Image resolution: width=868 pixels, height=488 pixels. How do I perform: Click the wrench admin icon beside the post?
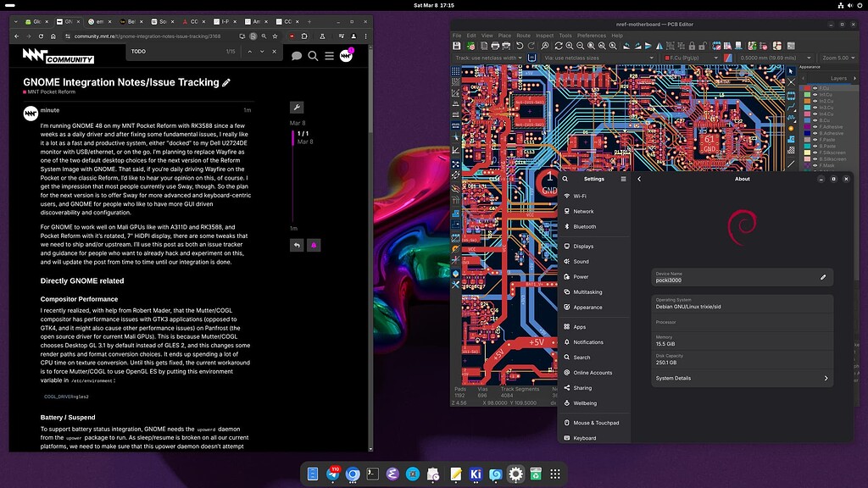tap(296, 108)
